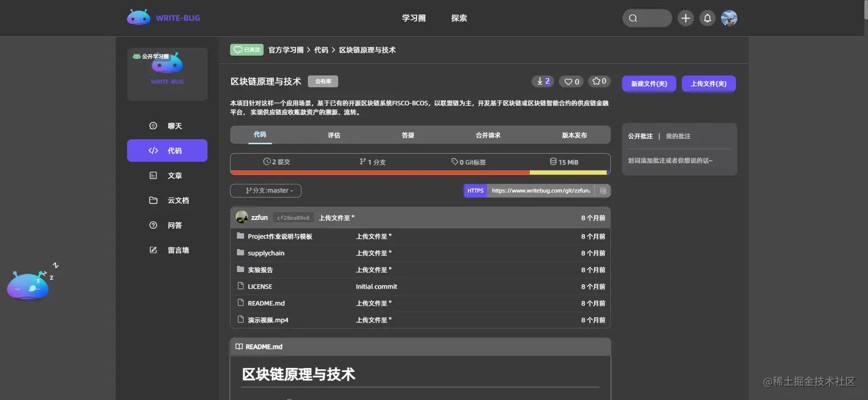Open 0 Git标签 tags list
The image size is (868, 400).
tap(468, 162)
